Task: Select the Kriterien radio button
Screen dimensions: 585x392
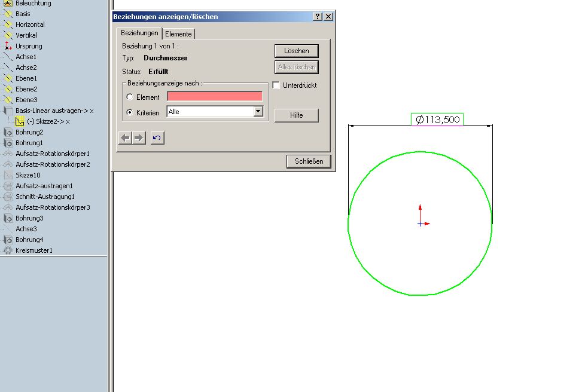Action: point(130,112)
